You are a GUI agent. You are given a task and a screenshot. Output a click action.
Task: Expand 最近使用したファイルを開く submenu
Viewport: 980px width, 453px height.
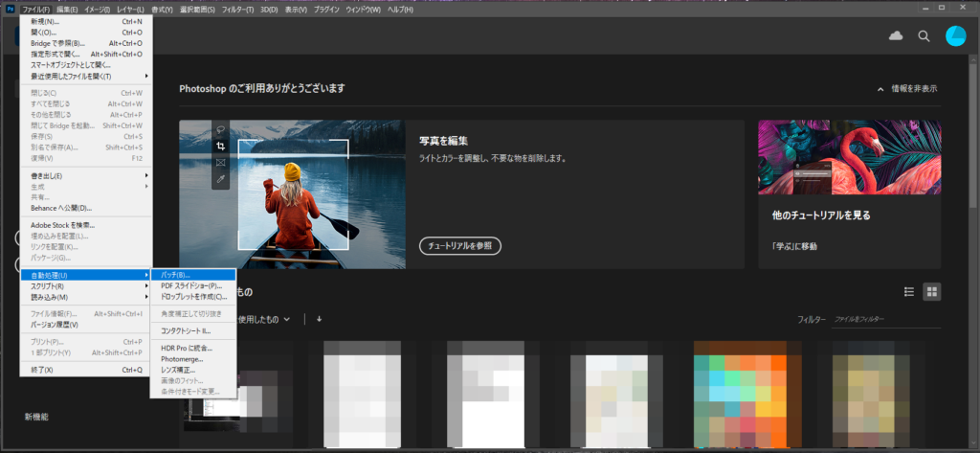(86, 77)
